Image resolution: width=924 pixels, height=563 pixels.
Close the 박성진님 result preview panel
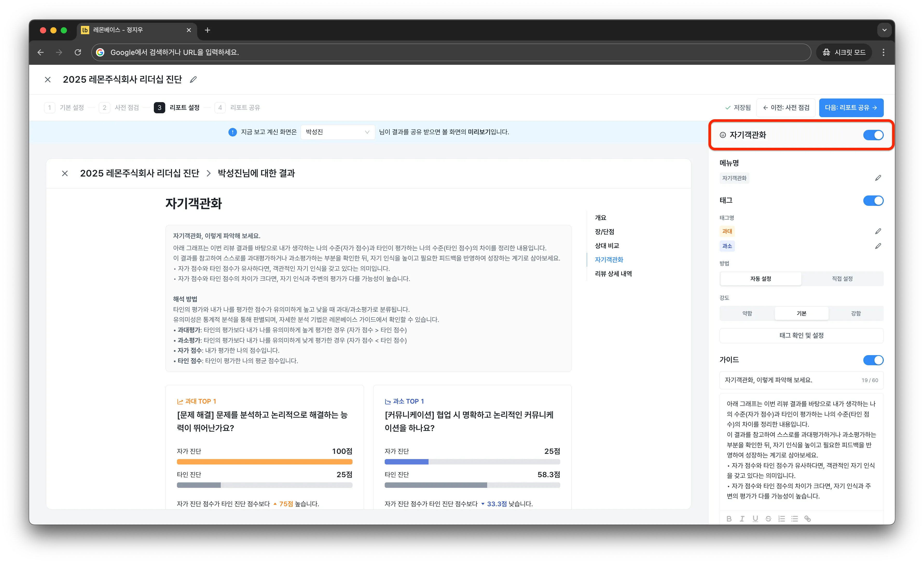point(65,173)
